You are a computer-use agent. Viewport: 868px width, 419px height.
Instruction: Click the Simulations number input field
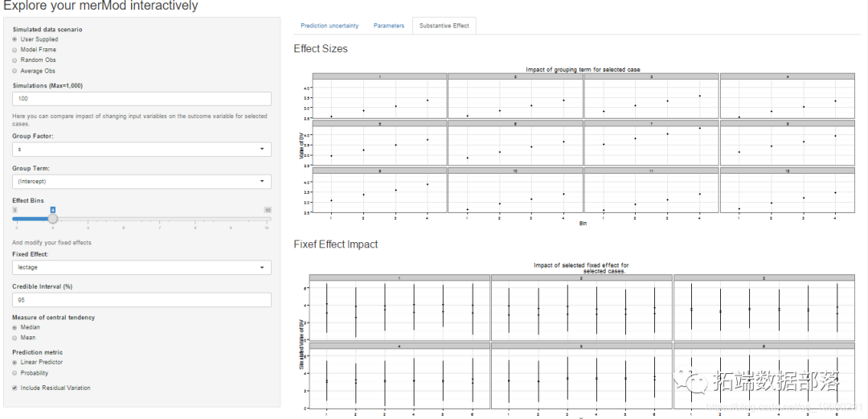[141, 99]
